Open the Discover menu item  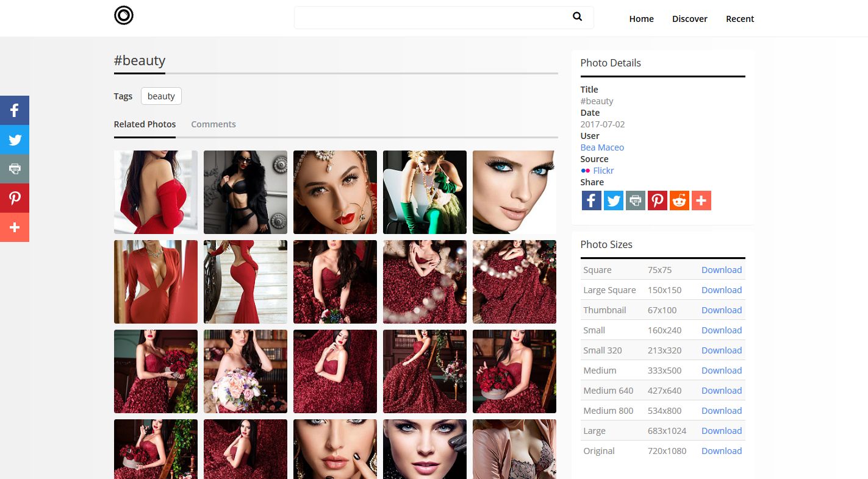click(689, 19)
